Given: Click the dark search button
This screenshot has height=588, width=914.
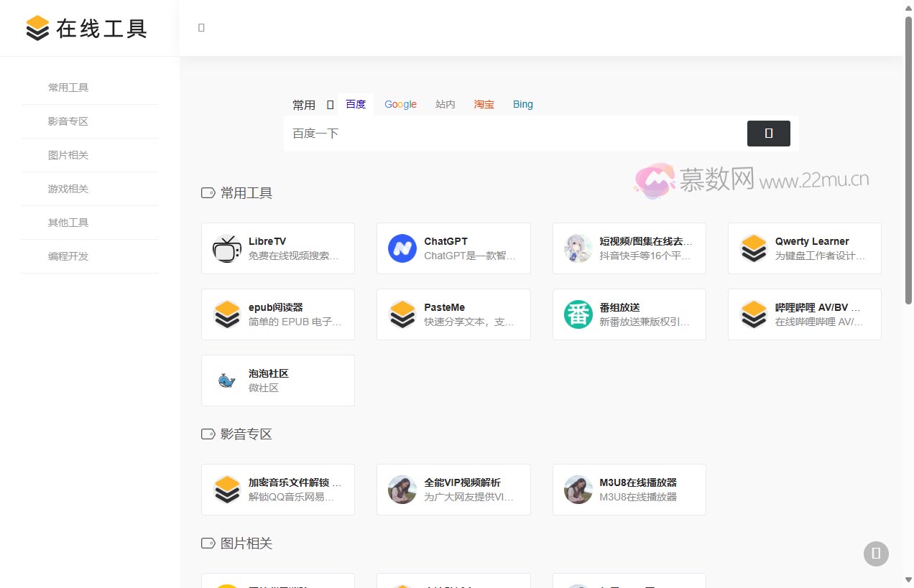Looking at the screenshot, I should tap(768, 134).
